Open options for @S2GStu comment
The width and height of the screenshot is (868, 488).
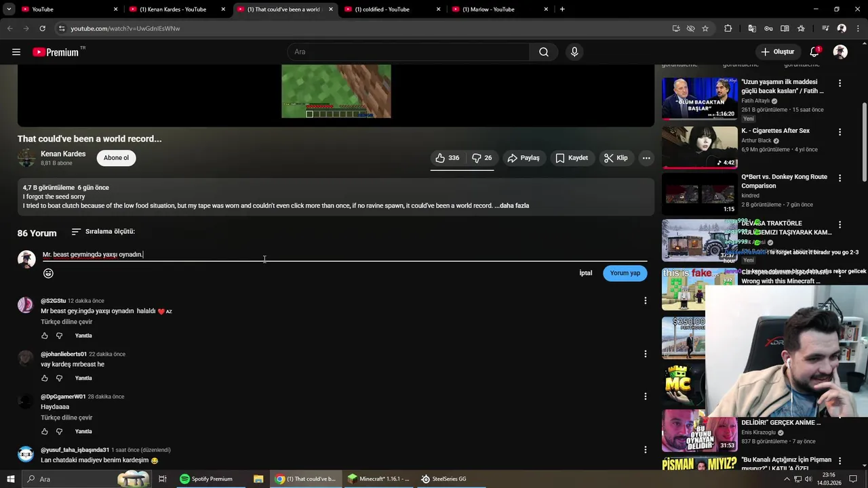pos(645,301)
